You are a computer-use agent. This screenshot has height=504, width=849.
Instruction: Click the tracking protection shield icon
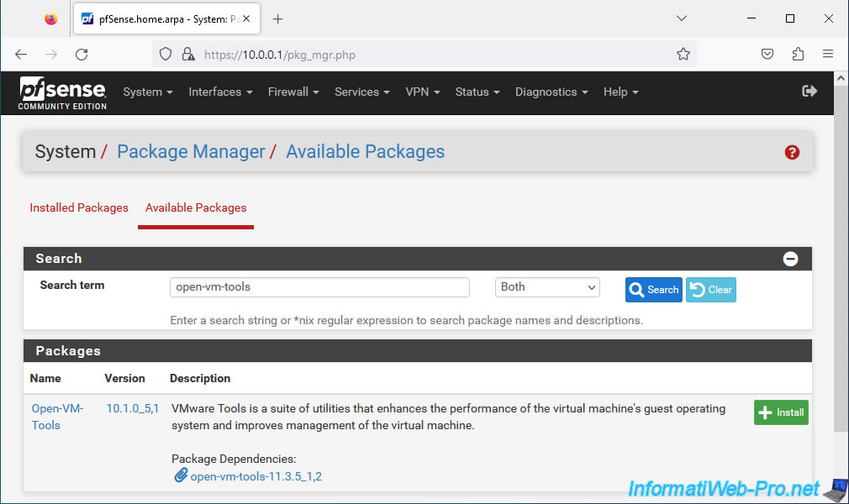166,54
